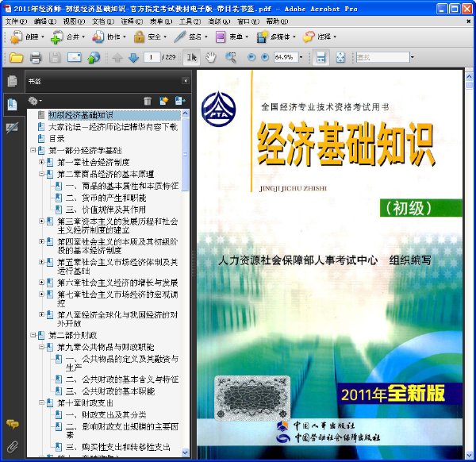The width and height of the screenshot is (476, 462).
Task: Expand the 第一章社会经济制度 bookmark
Action: coord(41,162)
